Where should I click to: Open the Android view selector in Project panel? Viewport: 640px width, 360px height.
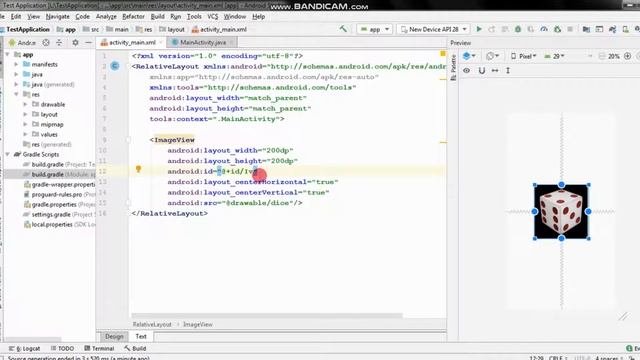pyautogui.click(x=22, y=42)
